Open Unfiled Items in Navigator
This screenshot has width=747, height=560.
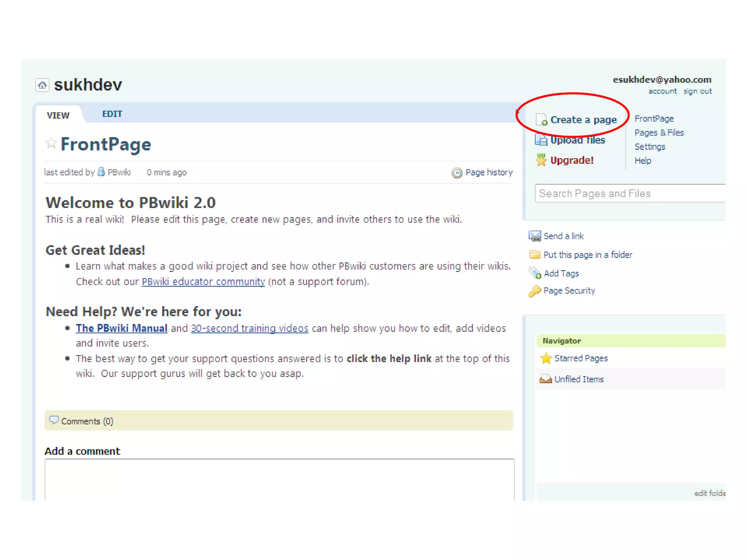[578, 379]
